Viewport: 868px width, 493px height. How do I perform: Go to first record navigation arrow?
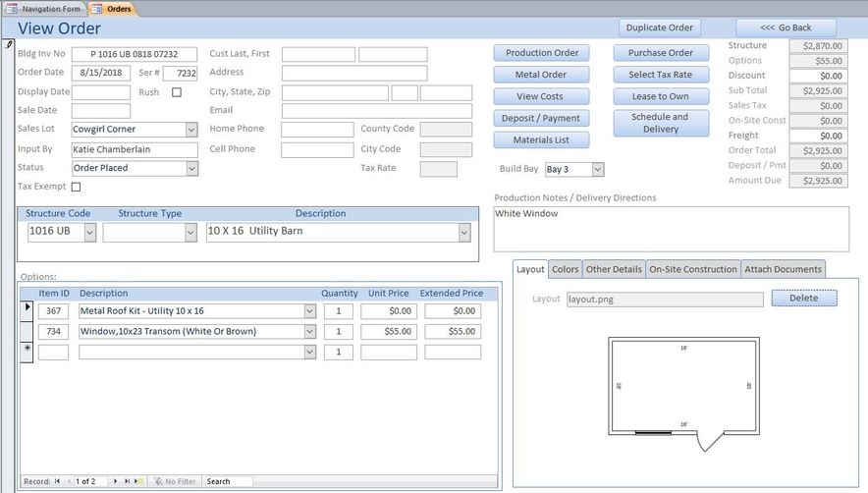click(x=57, y=481)
